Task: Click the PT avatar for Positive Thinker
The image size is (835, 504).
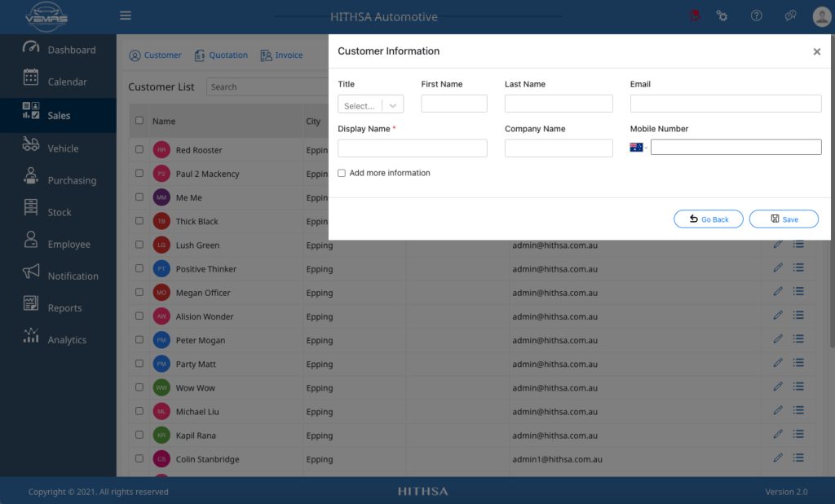Action: pos(161,268)
